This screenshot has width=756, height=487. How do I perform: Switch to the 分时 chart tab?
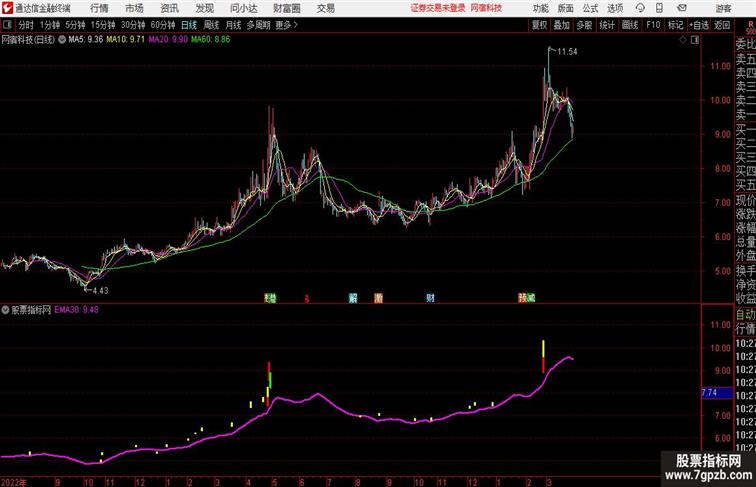pos(26,25)
